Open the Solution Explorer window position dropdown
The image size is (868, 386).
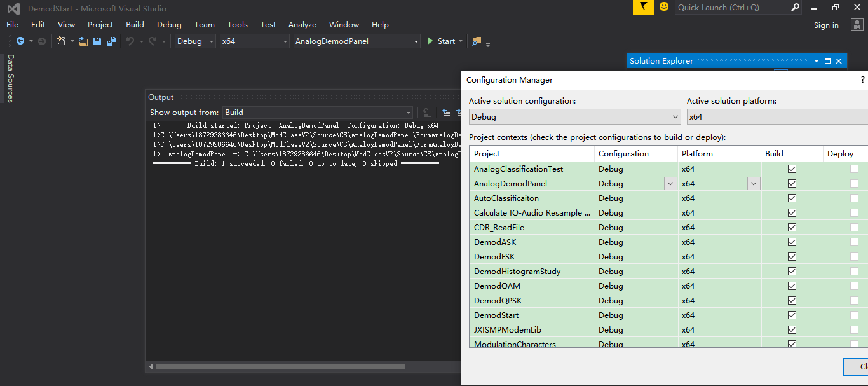click(817, 61)
